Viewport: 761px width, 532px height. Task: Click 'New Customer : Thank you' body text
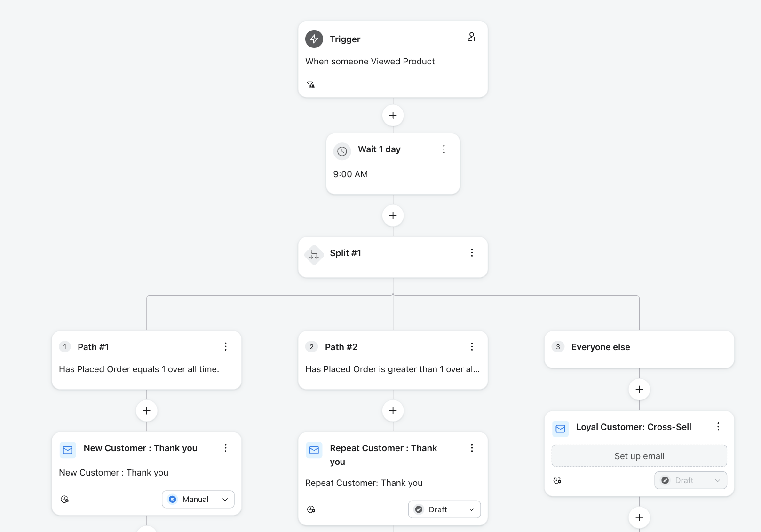pos(113,473)
